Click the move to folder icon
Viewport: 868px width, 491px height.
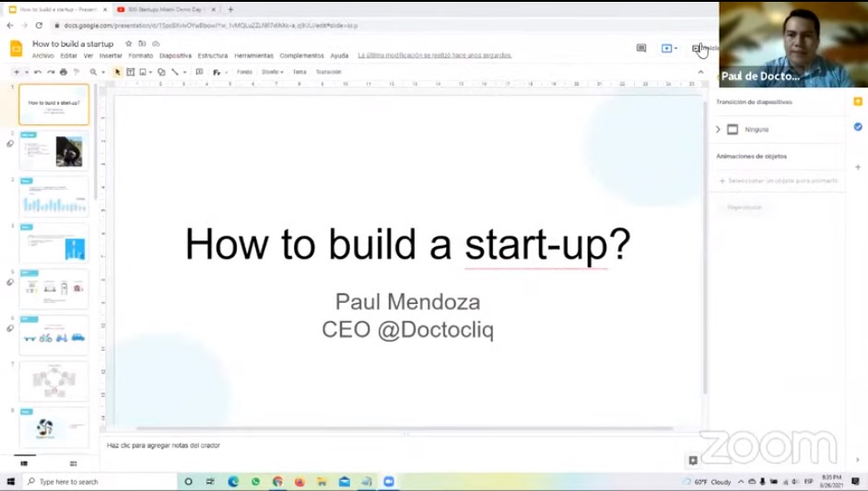142,43
